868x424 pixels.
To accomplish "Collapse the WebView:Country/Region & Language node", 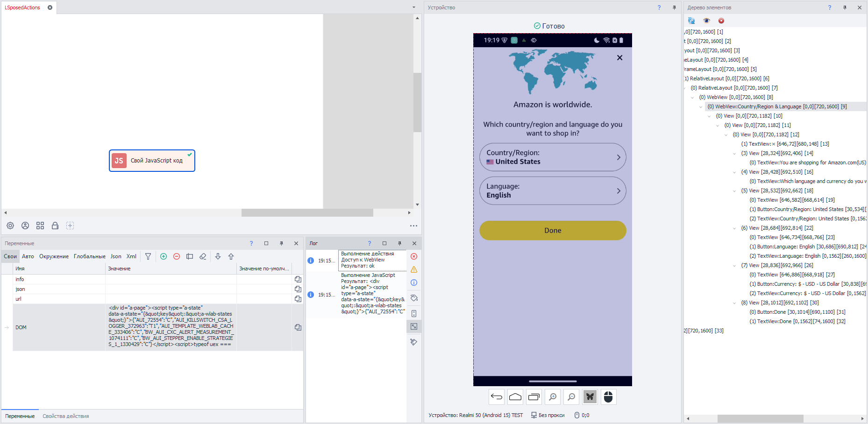I will click(x=701, y=107).
